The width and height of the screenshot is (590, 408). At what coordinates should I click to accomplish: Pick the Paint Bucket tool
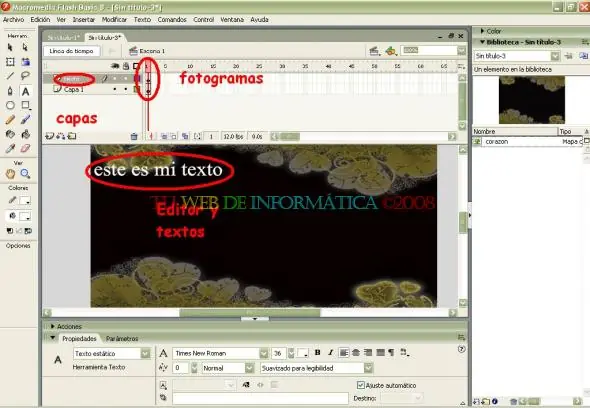click(25, 134)
